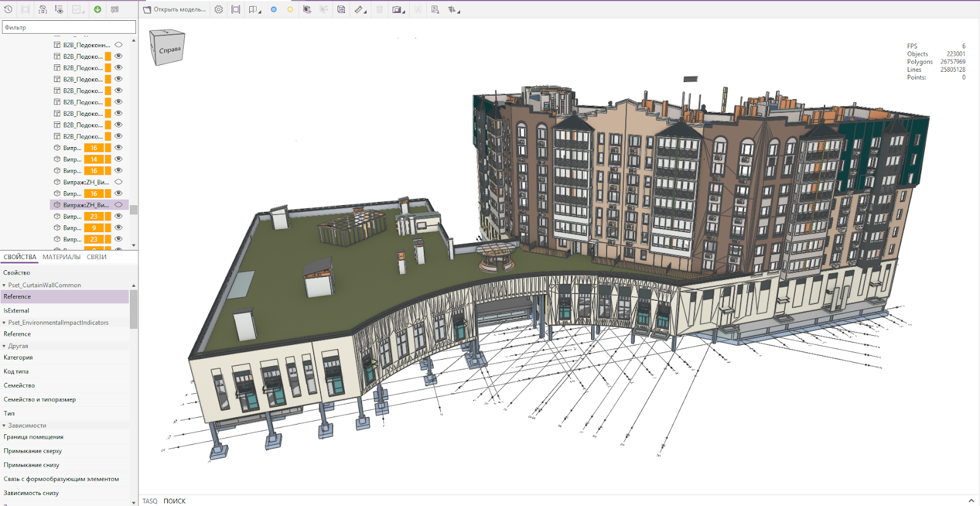Show the highlighted Витраж:ZH_Ви... item via eye icon
Image resolution: width=980 pixels, height=506 pixels.
coord(119,205)
